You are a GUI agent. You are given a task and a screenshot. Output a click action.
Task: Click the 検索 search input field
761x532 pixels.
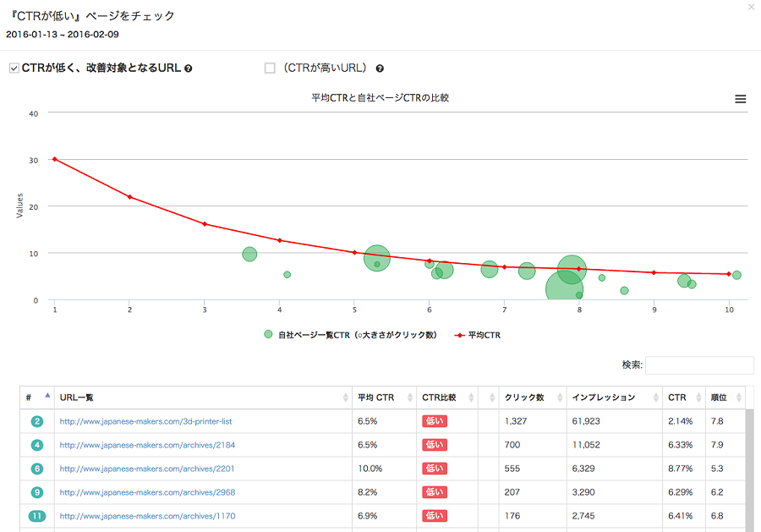699,365
